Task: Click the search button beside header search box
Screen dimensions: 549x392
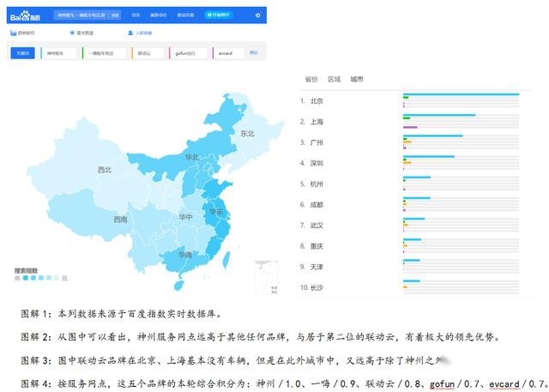Action: click(x=115, y=15)
